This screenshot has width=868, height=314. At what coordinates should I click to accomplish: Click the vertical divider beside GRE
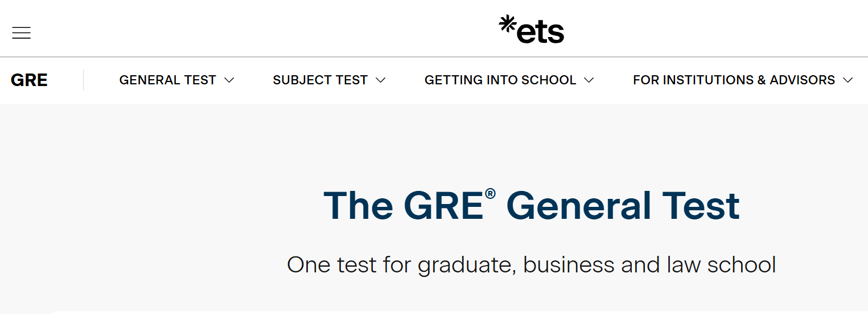click(x=84, y=80)
